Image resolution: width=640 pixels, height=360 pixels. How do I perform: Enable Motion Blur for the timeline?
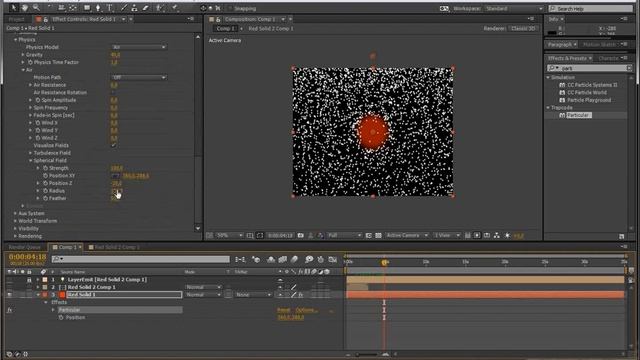(294, 259)
